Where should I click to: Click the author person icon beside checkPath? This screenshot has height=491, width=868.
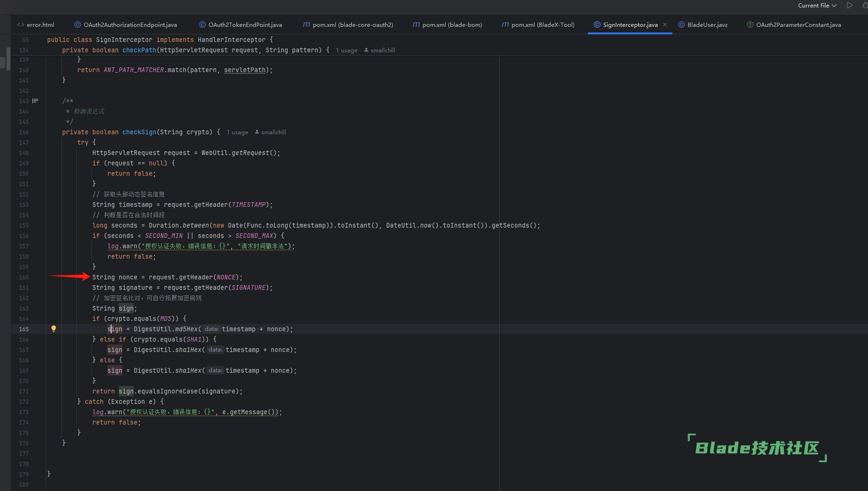(x=366, y=50)
